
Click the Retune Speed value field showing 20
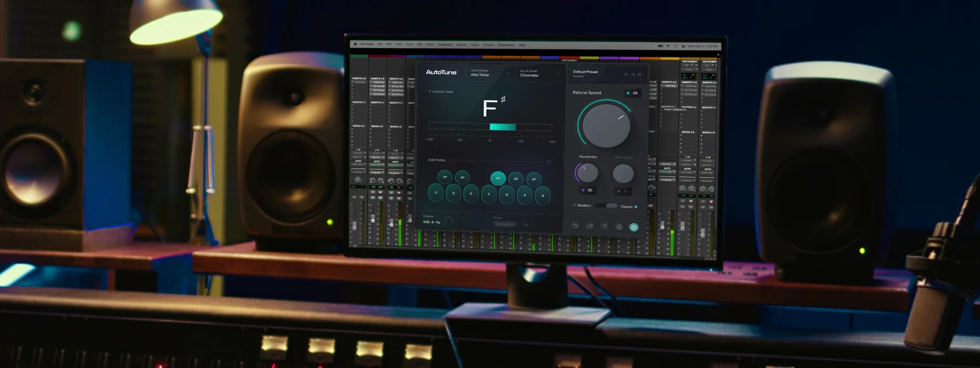pos(632,93)
